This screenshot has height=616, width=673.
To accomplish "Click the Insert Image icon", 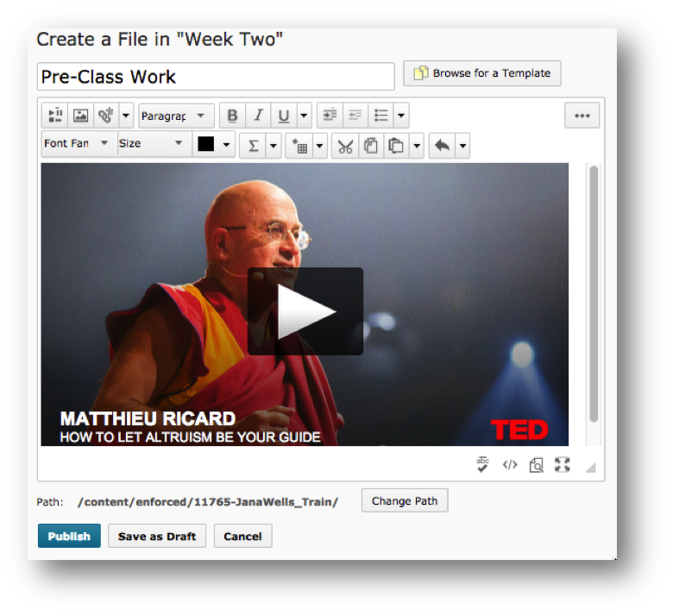I will [x=81, y=116].
